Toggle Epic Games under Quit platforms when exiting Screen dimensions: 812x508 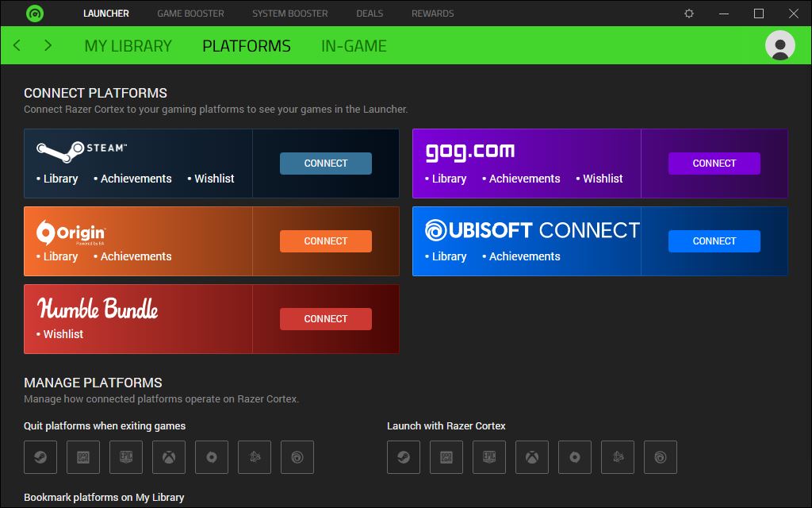(126, 457)
